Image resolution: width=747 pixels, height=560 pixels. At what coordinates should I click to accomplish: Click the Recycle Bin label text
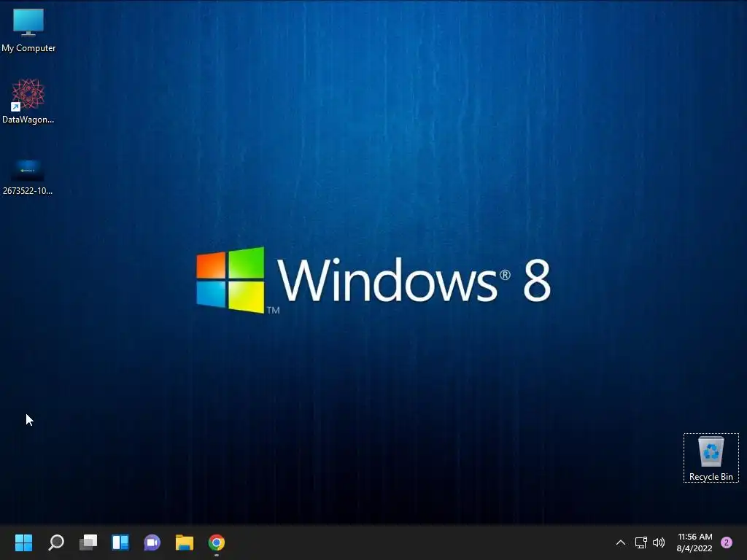click(x=711, y=477)
